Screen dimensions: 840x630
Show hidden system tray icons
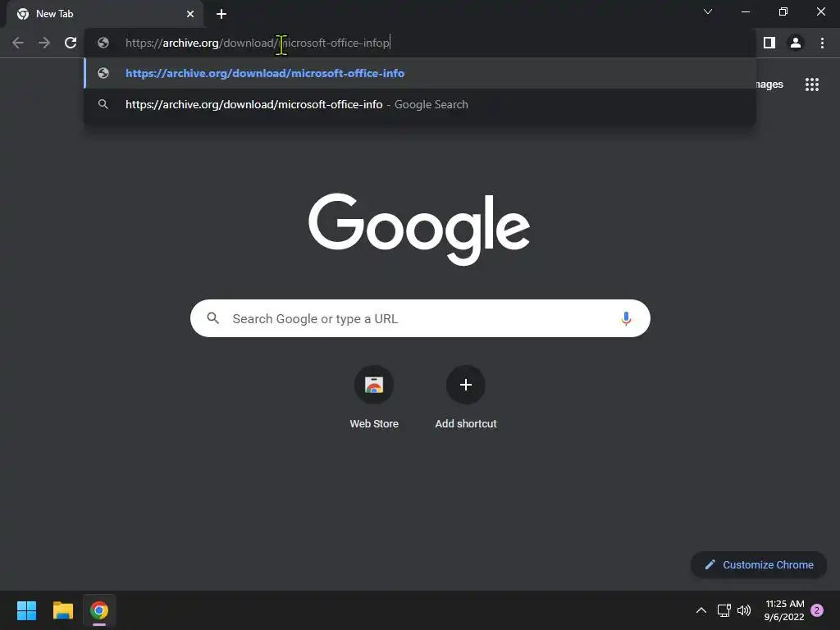click(701, 610)
